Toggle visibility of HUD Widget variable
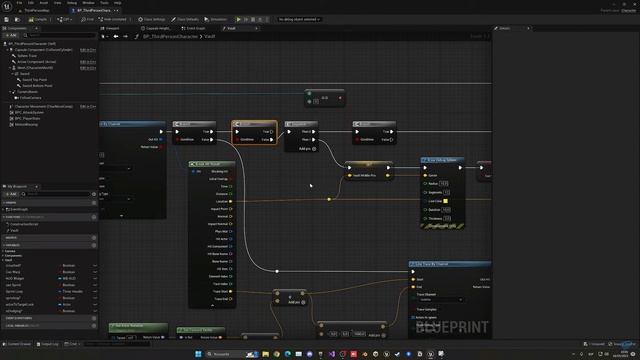 [95, 278]
